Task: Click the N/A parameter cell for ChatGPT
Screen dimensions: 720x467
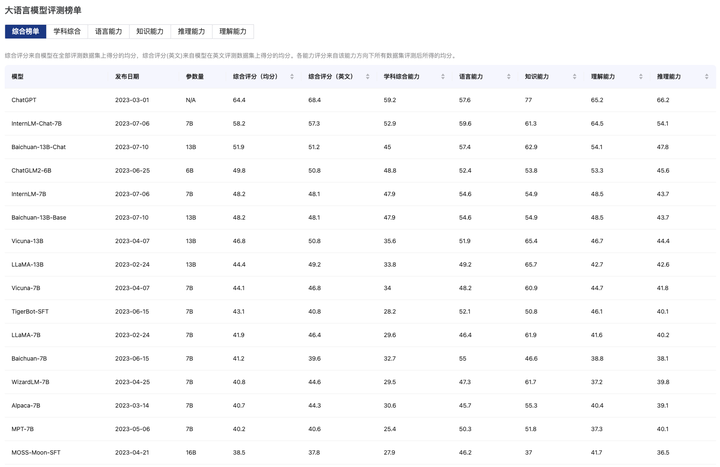Action: pos(191,100)
